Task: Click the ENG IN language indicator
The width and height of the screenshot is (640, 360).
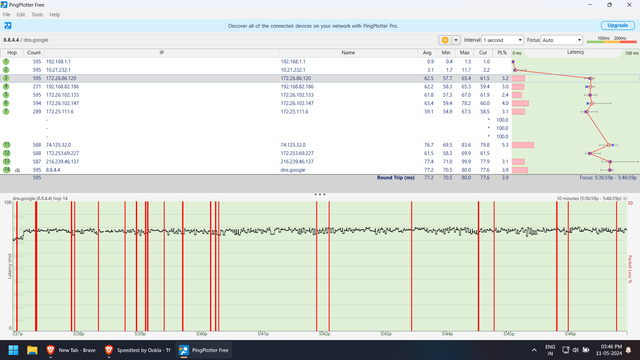Action: click(550, 350)
